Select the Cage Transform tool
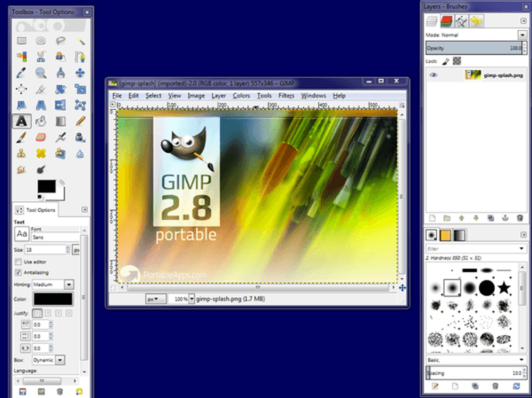Viewport: 532px width, 398px height. 80,105
